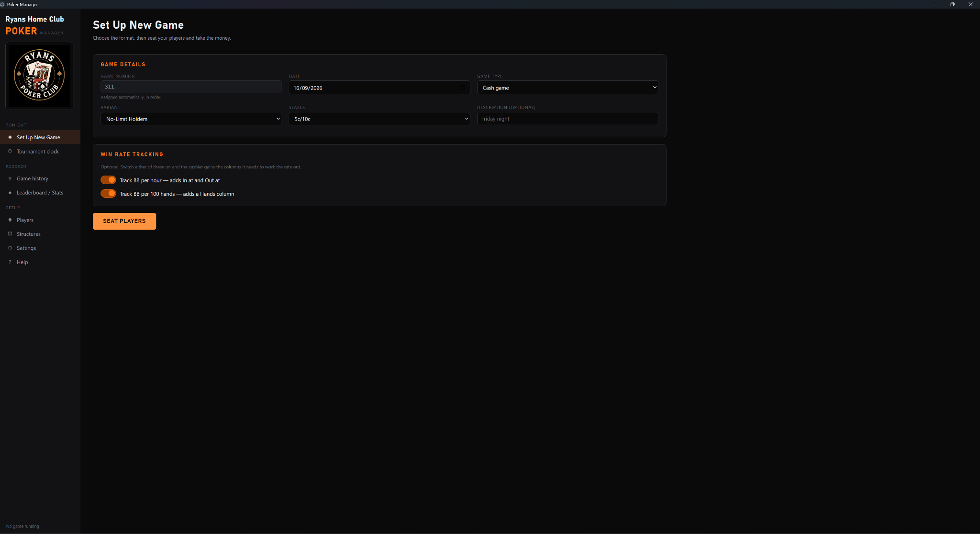
Task: Expand the Variant dropdown showing No-Limit Holdem
Action: pyautogui.click(x=191, y=119)
